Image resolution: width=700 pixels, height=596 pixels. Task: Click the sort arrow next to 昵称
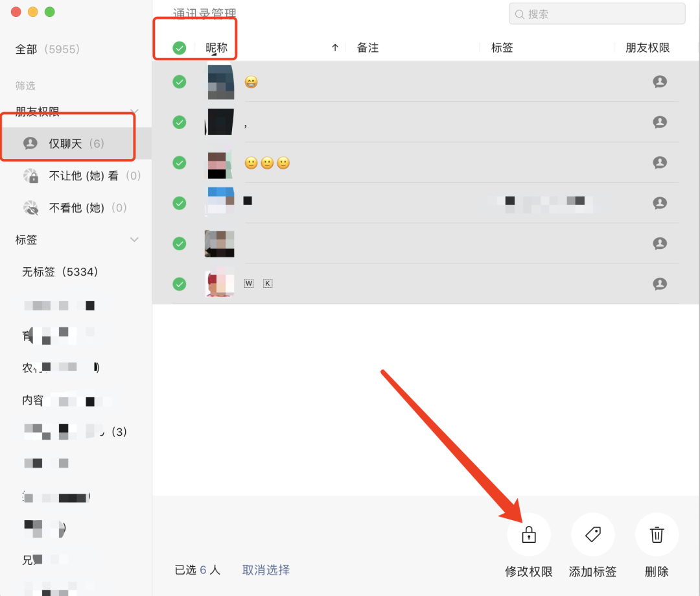pos(335,47)
